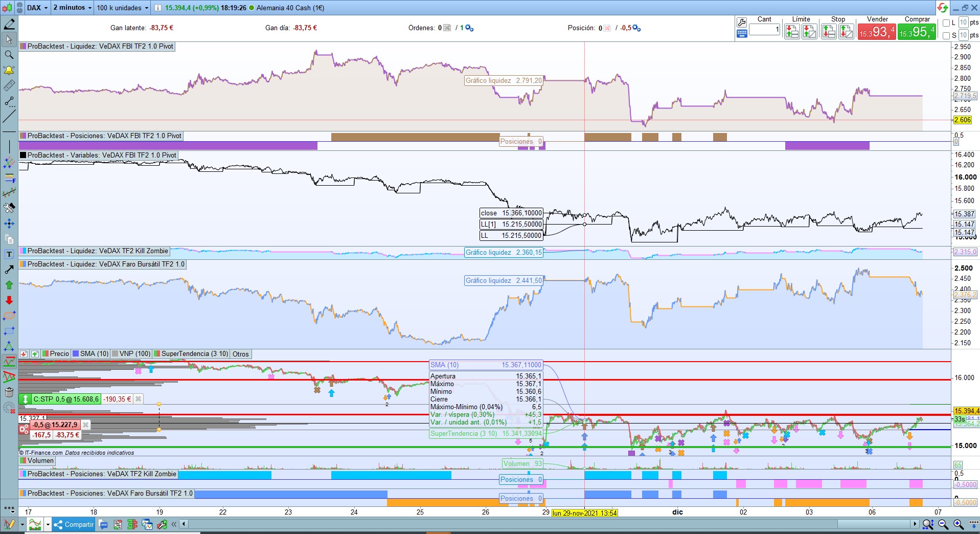This screenshot has height=534, width=980.
Task: Select the Precio indicator label
Action: click(x=56, y=354)
